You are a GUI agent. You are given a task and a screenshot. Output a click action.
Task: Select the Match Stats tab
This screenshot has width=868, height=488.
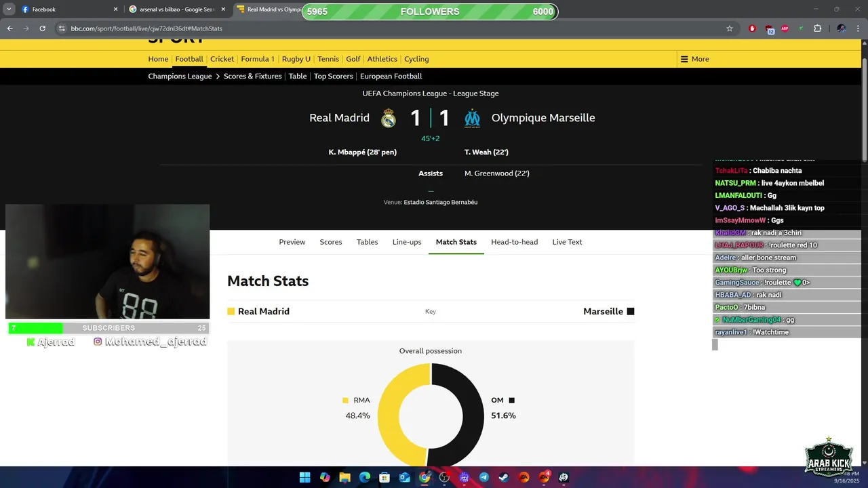pyautogui.click(x=456, y=242)
